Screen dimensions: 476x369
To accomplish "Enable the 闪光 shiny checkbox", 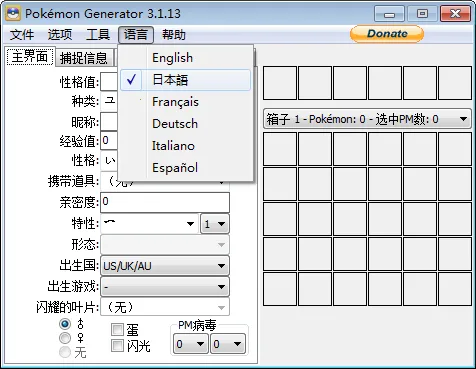I will click(x=117, y=345).
